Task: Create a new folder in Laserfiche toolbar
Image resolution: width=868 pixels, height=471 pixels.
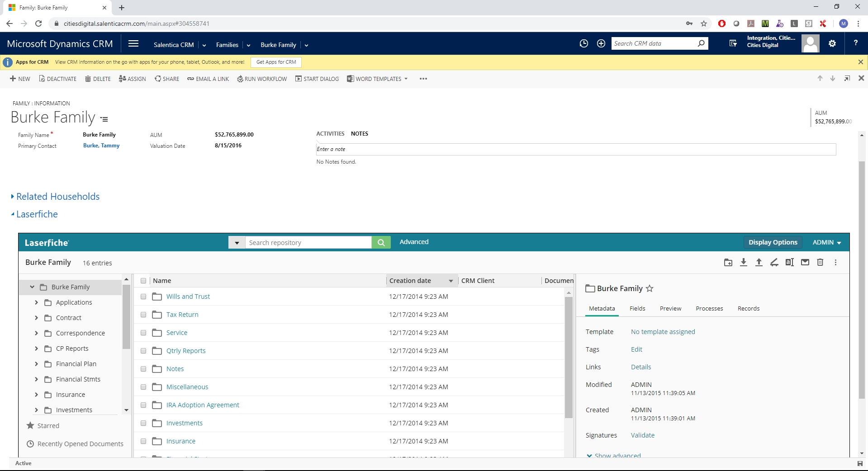Action: pos(728,262)
